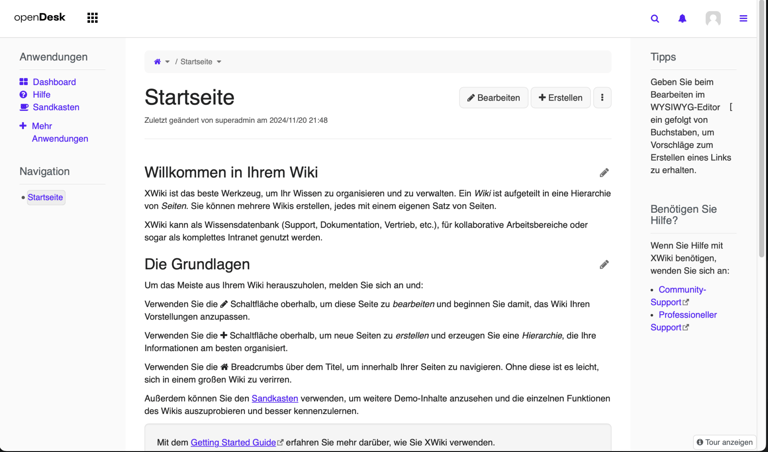Image resolution: width=768 pixels, height=452 pixels.
Task: Open Sandkasten in the sidebar
Action: 56,107
